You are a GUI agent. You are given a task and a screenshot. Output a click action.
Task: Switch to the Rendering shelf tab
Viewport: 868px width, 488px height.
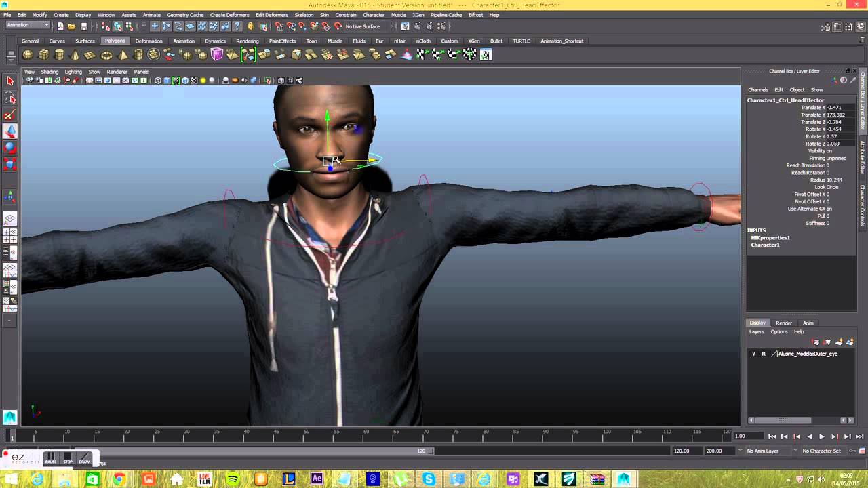pyautogui.click(x=247, y=41)
